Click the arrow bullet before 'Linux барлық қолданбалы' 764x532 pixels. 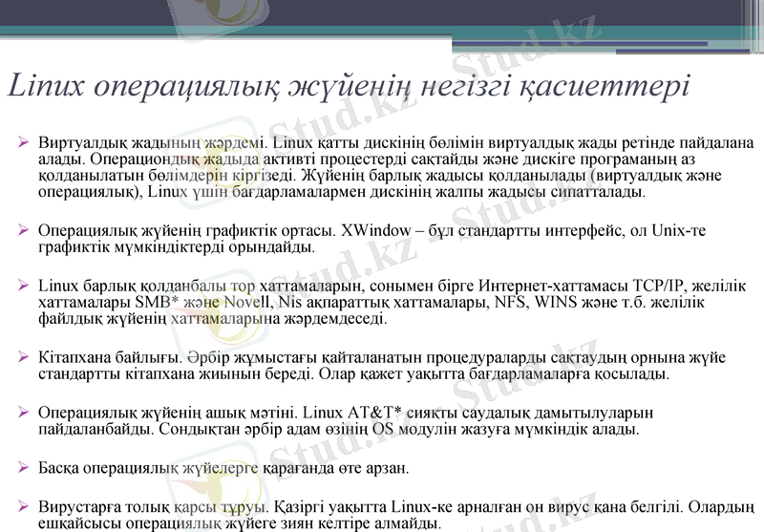click(23, 285)
